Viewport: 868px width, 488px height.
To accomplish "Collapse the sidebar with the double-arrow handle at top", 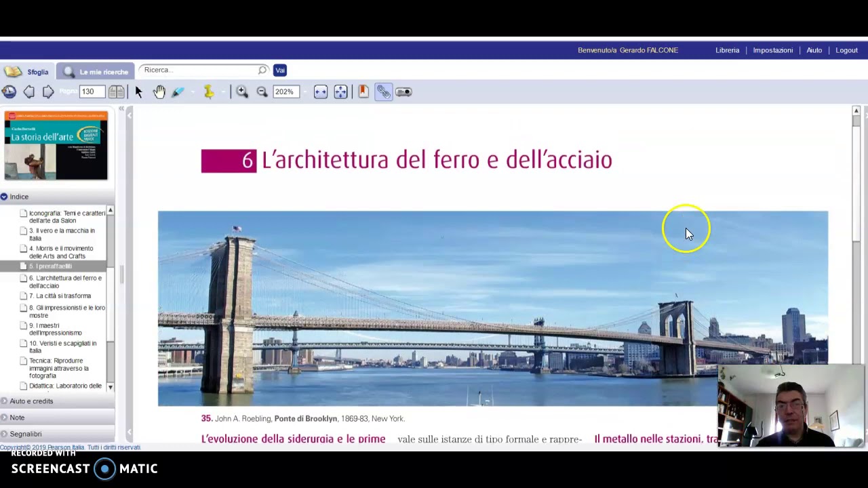I will click(x=121, y=109).
